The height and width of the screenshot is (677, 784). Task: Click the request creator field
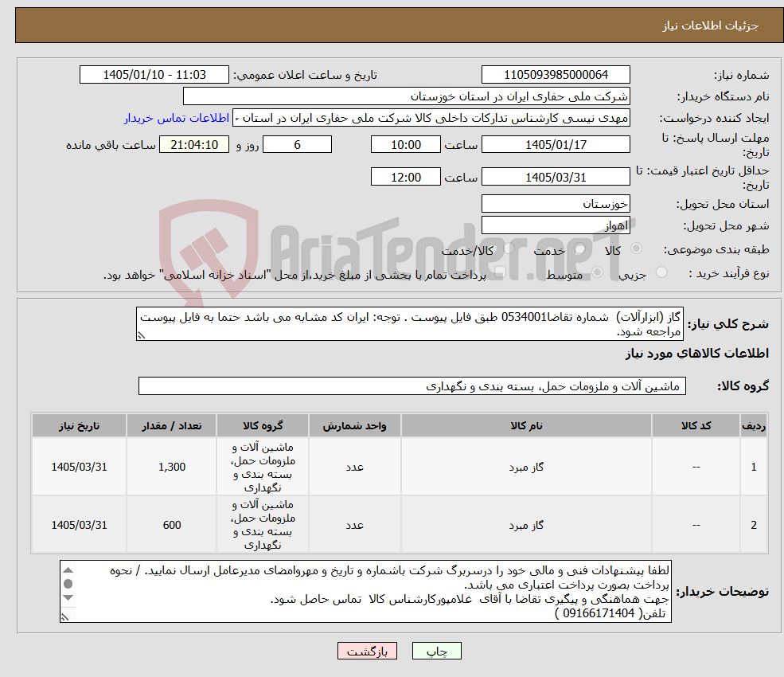pyautogui.click(x=431, y=118)
